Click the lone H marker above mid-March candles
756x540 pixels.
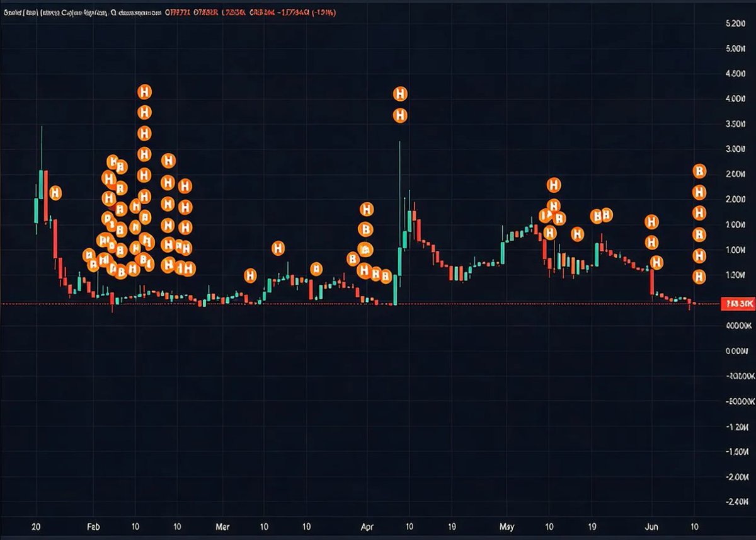coord(278,248)
